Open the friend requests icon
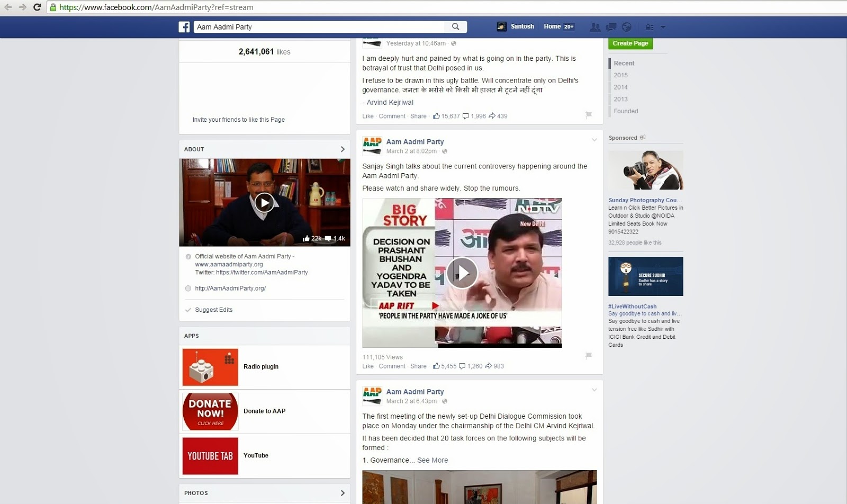The width and height of the screenshot is (847, 504). pyautogui.click(x=596, y=26)
